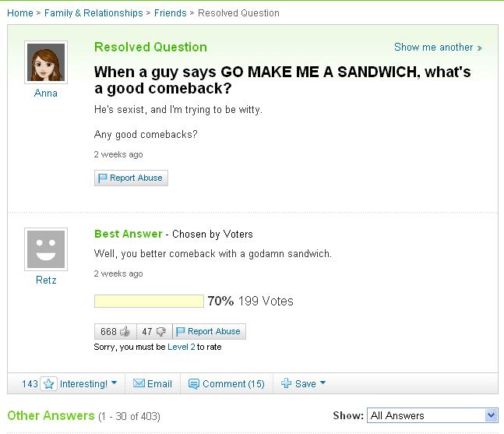Go to Home breadcrumb

[20, 12]
